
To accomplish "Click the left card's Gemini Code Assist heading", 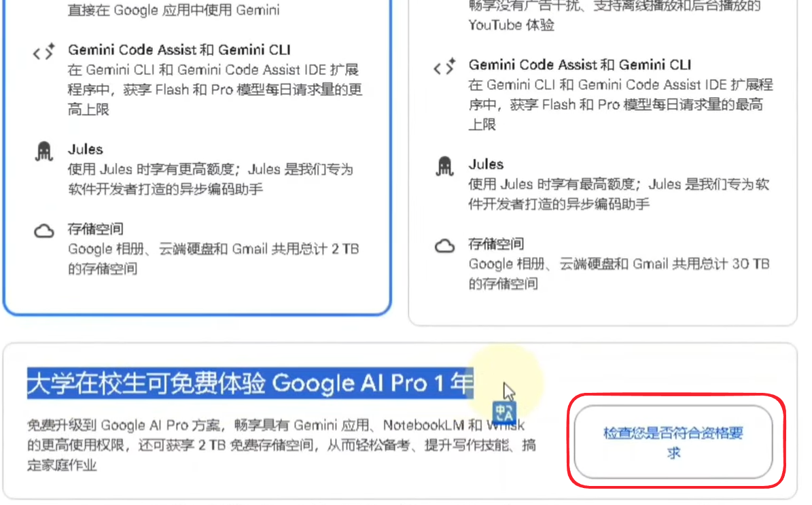I will (179, 50).
